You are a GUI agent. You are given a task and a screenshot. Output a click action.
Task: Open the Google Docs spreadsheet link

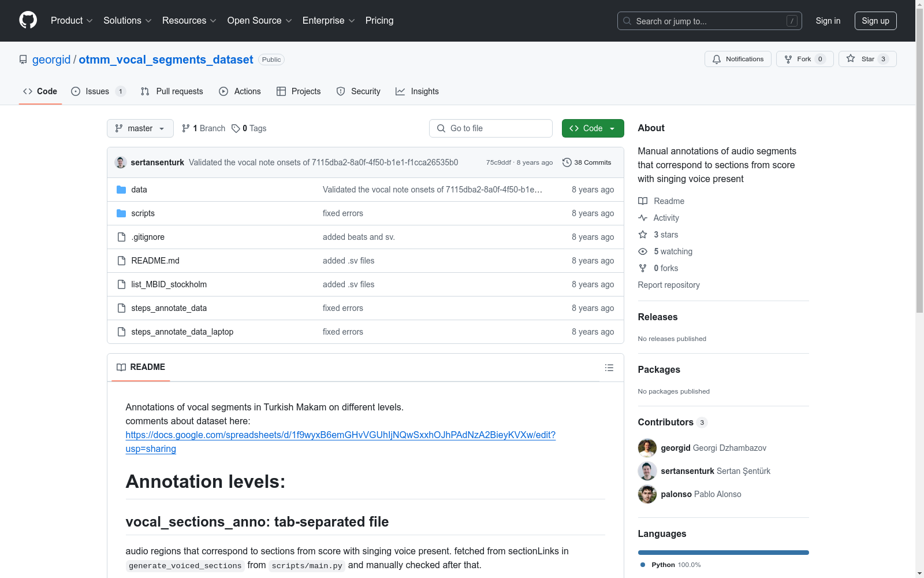pyautogui.click(x=341, y=442)
